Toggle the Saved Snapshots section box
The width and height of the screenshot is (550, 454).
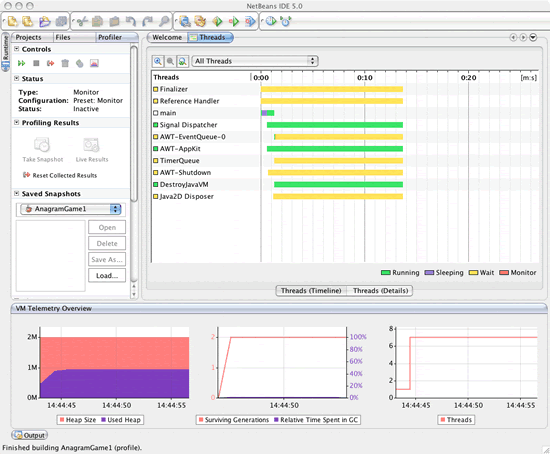(x=16, y=193)
